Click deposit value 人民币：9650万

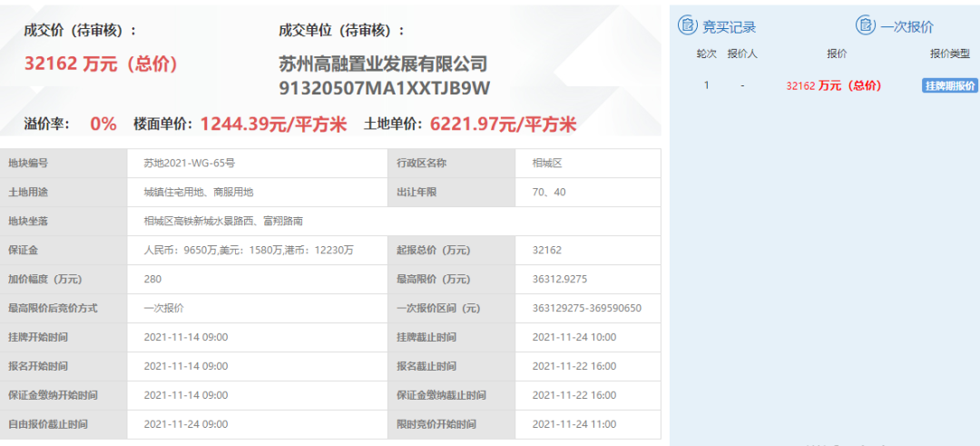click(x=181, y=250)
